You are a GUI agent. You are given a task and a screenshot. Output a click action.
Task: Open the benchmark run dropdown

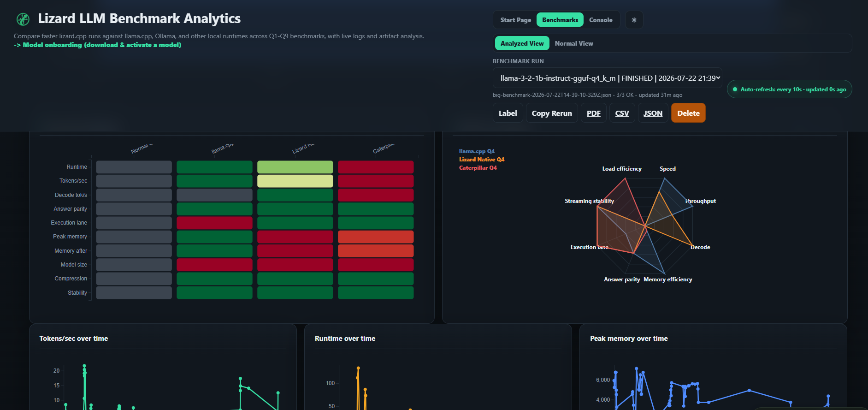pyautogui.click(x=607, y=78)
